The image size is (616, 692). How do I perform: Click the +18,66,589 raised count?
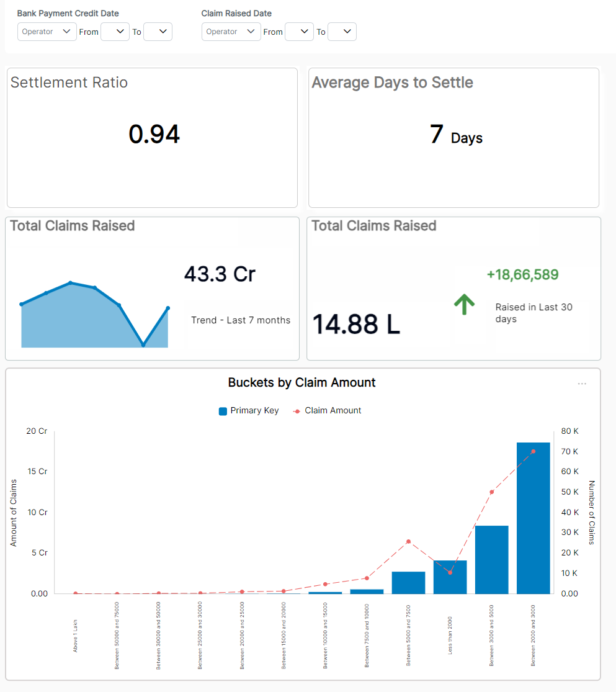[x=522, y=275]
